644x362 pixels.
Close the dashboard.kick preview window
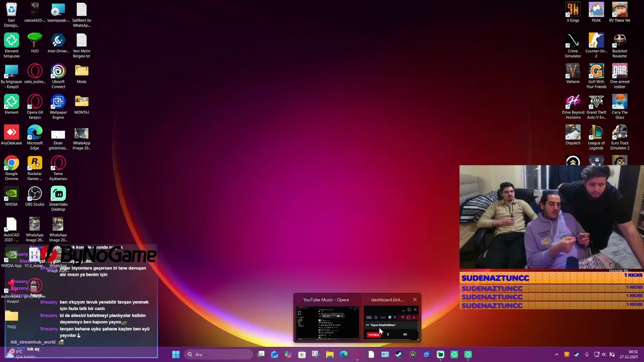(x=415, y=300)
